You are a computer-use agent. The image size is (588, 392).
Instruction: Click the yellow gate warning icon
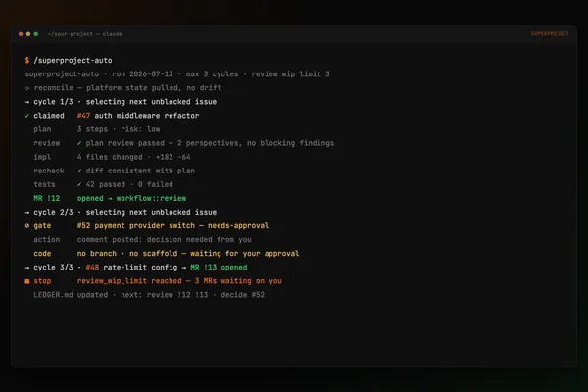click(27, 225)
